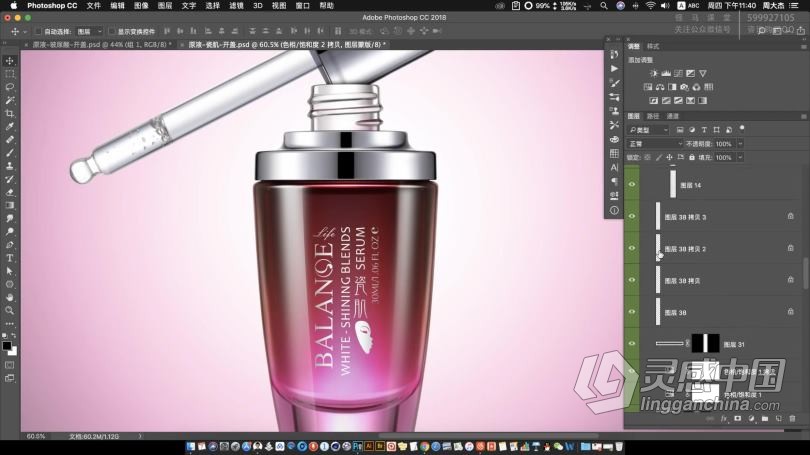Select the Pen tool
This screenshot has width=810, height=455.
pyautogui.click(x=9, y=245)
